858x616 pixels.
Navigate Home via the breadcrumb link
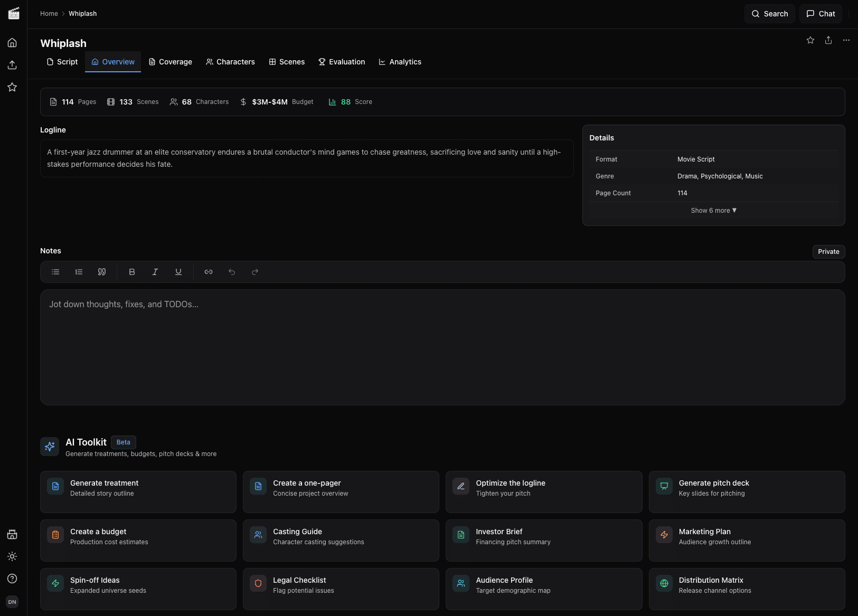tap(49, 13)
